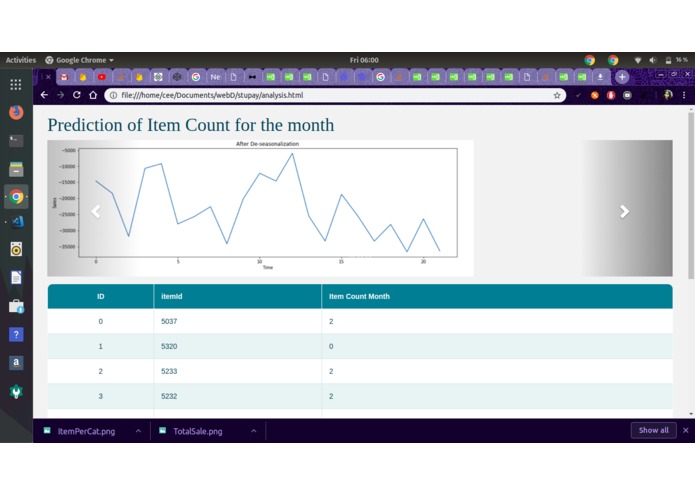Viewport: 695px width, 494px height.
Task: Open Chrome's three-dot menu
Action: (x=684, y=95)
